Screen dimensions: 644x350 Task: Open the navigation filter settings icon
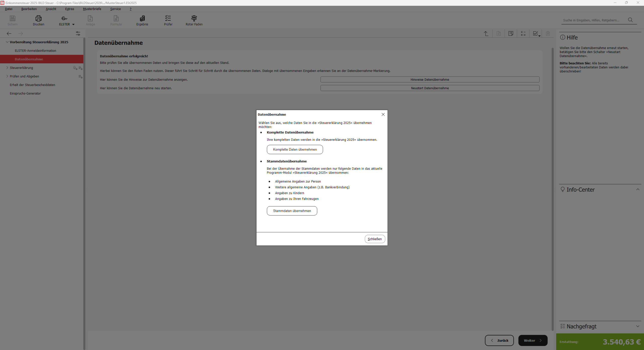(78, 33)
